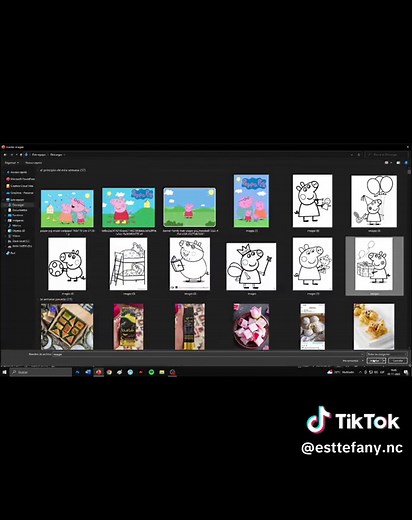Select the coloring page of pig with soccer ball
This screenshot has width=412, height=520.
(67, 264)
